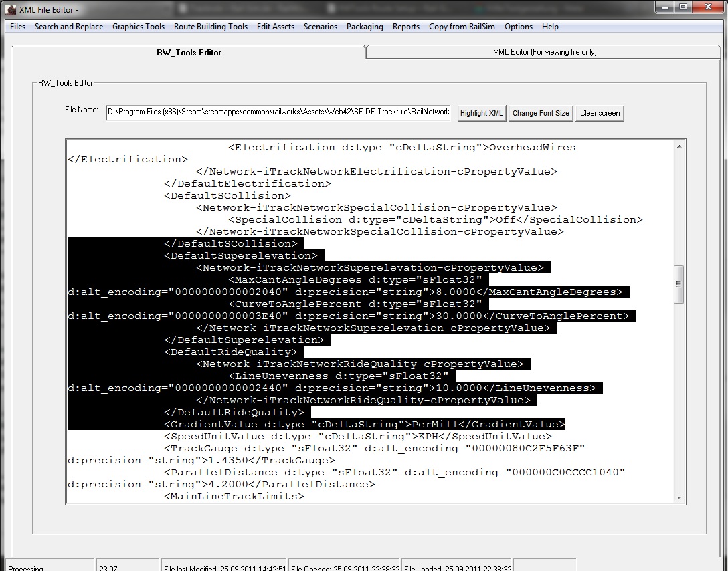Click the editor scrollbar up arrow
728x571 pixels.
coord(678,146)
